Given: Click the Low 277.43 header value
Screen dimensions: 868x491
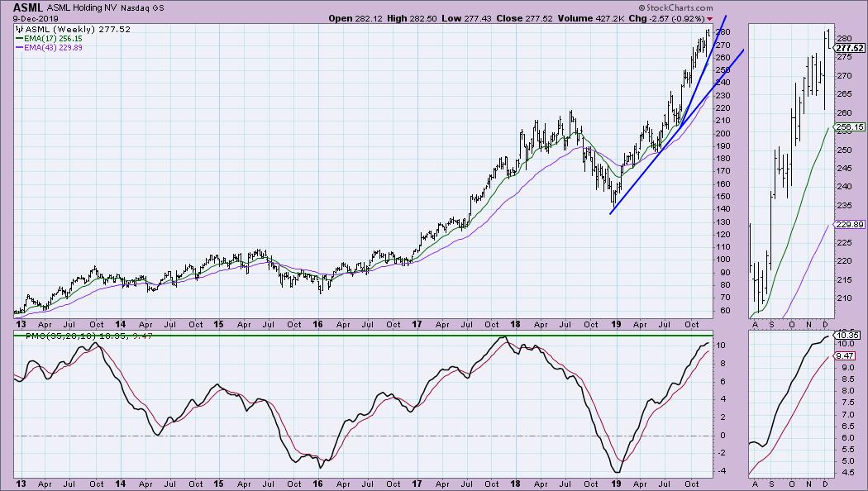Looking at the screenshot, I should 466,18.
